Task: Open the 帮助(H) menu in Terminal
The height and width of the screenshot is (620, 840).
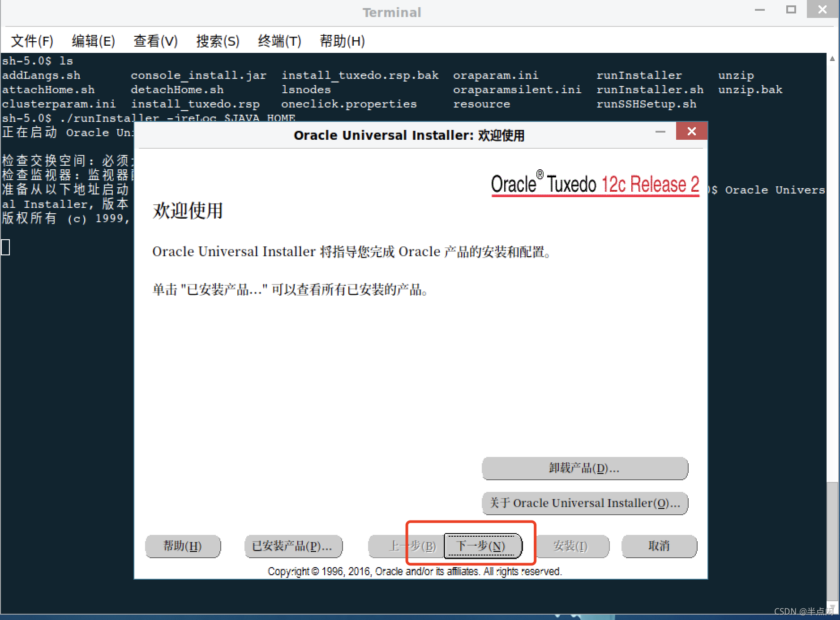Action: click(342, 41)
